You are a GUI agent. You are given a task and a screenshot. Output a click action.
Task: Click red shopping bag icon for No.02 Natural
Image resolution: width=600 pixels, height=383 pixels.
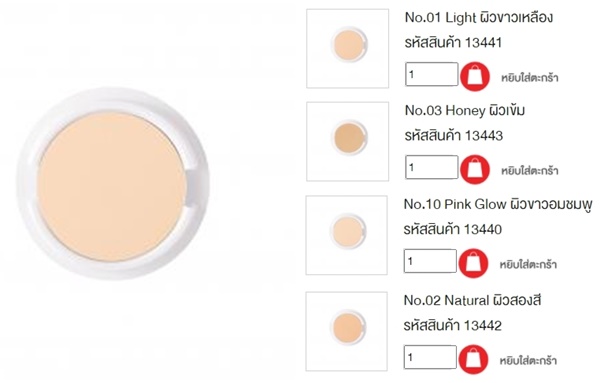click(473, 359)
